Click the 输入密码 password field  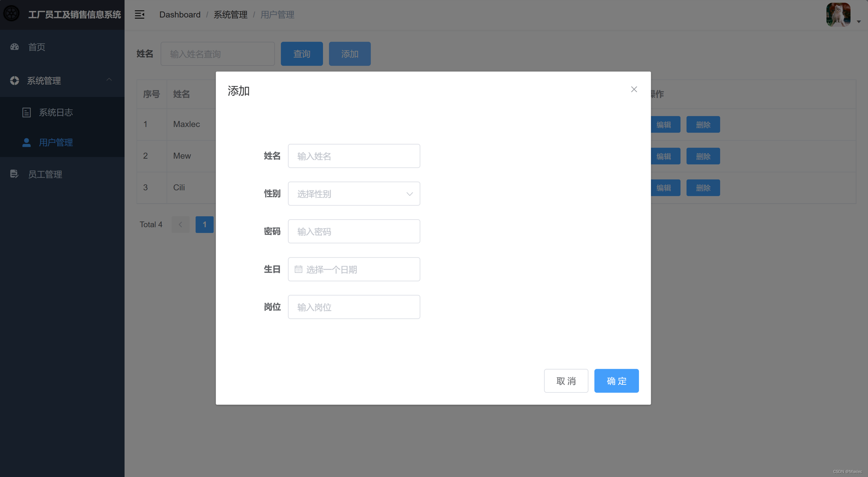pos(354,231)
